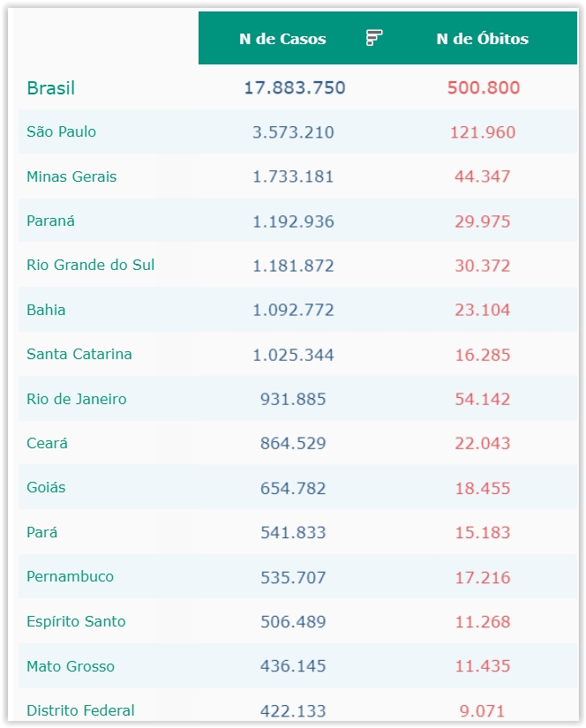Select the Bahia state label
Image resolution: width=586 pixels, height=728 pixels.
tap(46, 310)
